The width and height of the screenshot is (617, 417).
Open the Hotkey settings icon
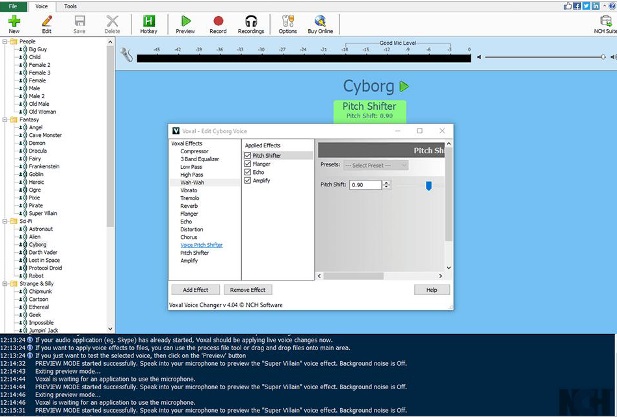pos(149,21)
